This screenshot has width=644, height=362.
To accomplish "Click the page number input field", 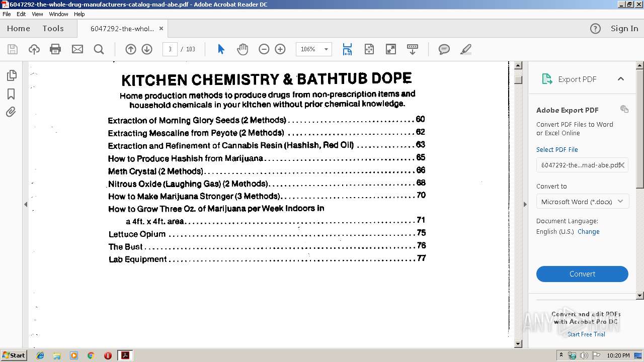I will [170, 49].
